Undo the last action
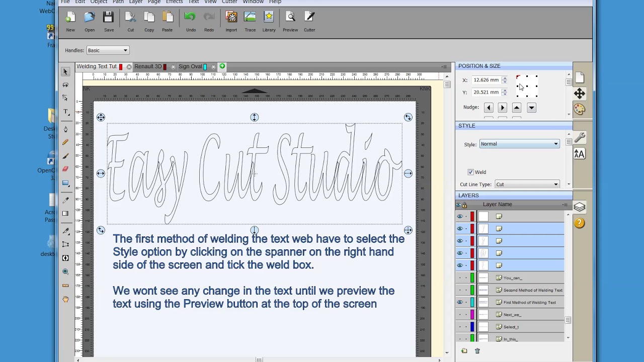Viewport: 644px width, 362px height. (191, 22)
